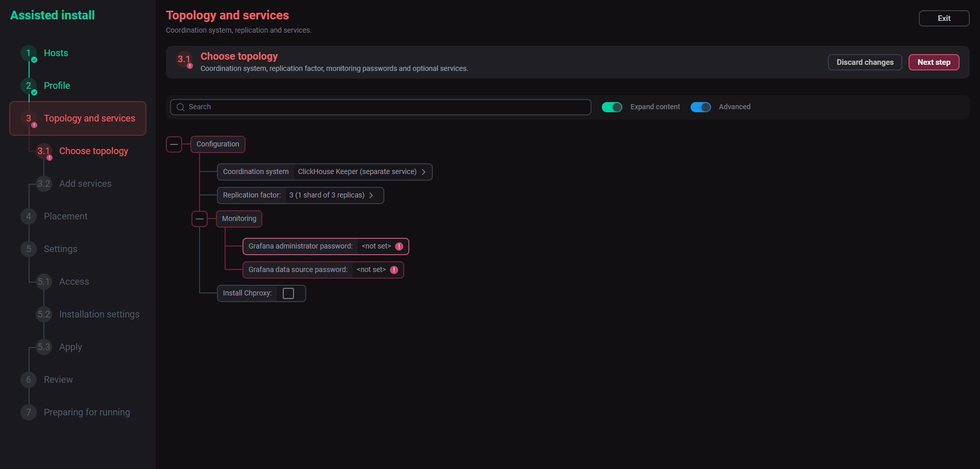Click the step 7 Preparing circle icon
This screenshot has height=469, width=980.
coord(29,412)
